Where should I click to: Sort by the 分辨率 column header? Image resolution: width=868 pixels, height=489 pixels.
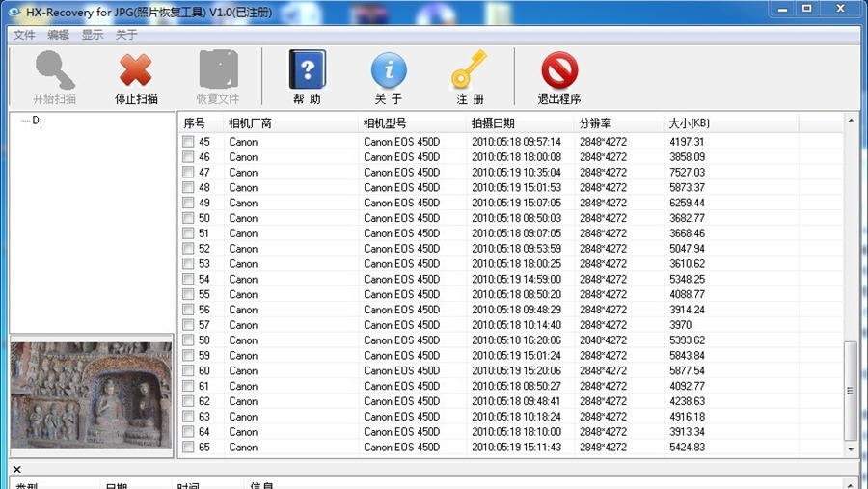coord(619,122)
